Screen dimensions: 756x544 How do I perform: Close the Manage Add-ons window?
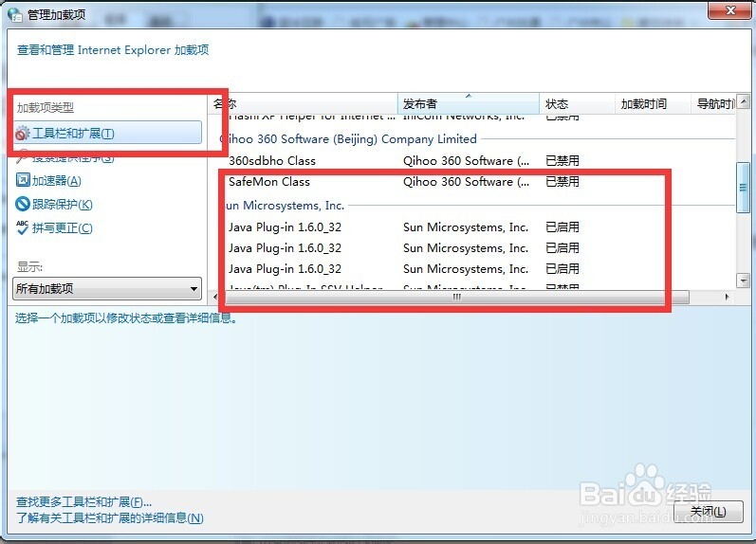pos(729,10)
